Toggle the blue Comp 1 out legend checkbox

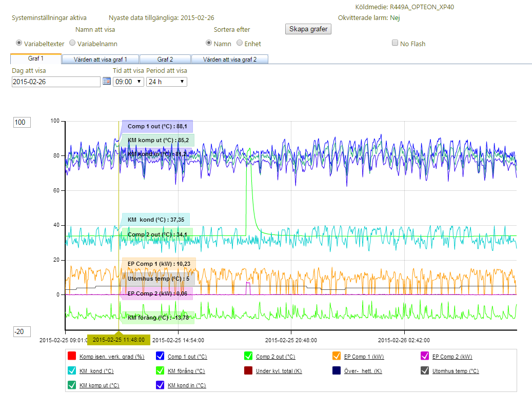click(x=160, y=356)
